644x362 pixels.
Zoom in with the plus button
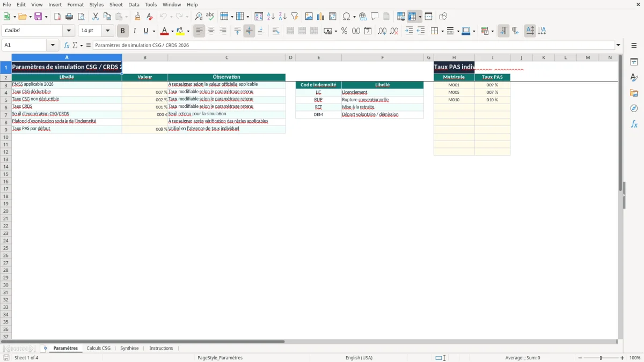click(623, 358)
